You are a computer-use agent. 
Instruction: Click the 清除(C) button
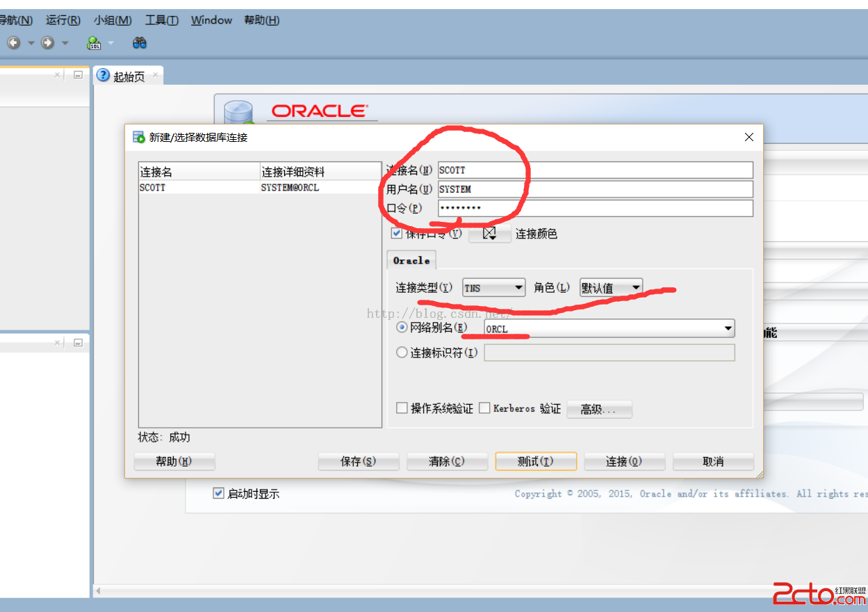(447, 461)
